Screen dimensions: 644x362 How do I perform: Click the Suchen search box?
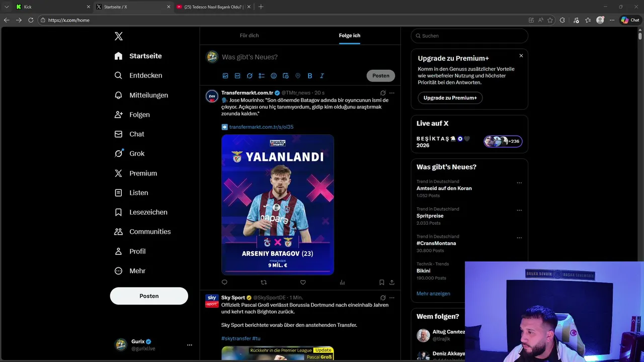click(469, 36)
